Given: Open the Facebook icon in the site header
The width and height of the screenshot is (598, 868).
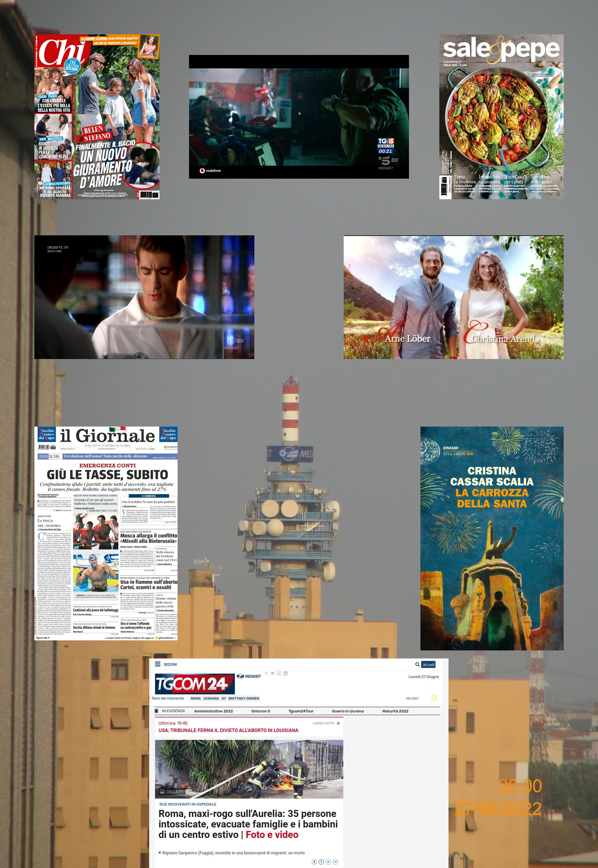Looking at the screenshot, I should point(266,673).
